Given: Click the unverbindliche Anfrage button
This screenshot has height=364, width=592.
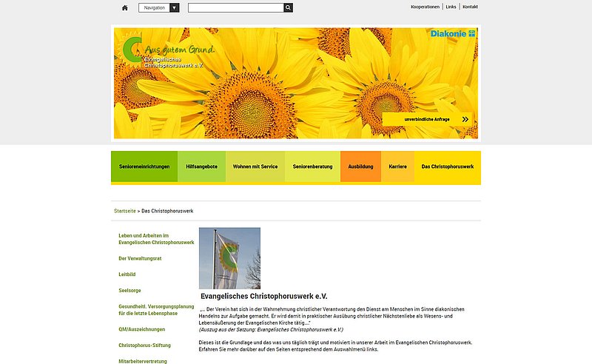Looking at the screenshot, I should point(427,119).
